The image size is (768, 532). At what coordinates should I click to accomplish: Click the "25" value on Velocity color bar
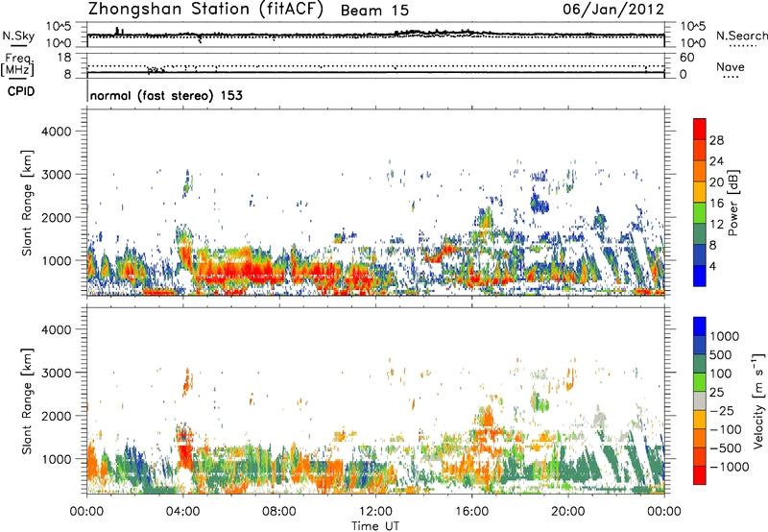(717, 393)
